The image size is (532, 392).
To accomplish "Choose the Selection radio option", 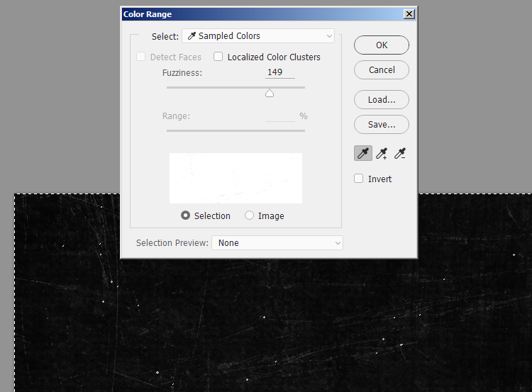I will point(186,215).
